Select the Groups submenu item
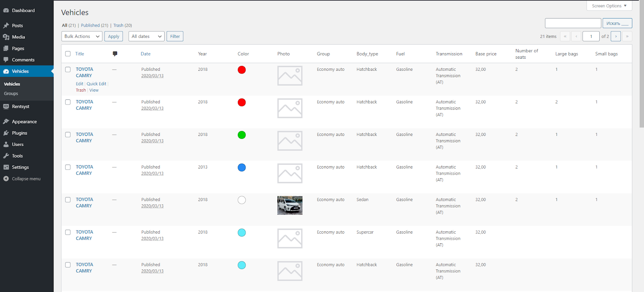 pyautogui.click(x=11, y=93)
